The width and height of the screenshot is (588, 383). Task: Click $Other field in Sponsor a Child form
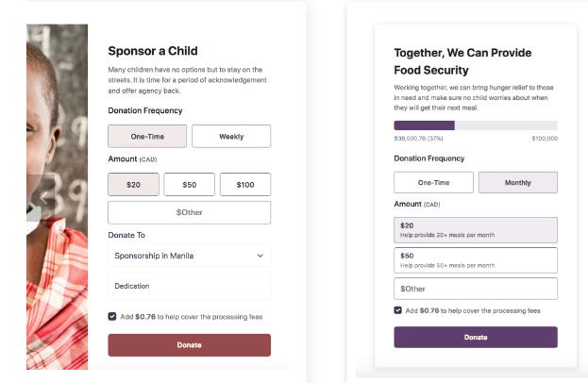coord(189,212)
